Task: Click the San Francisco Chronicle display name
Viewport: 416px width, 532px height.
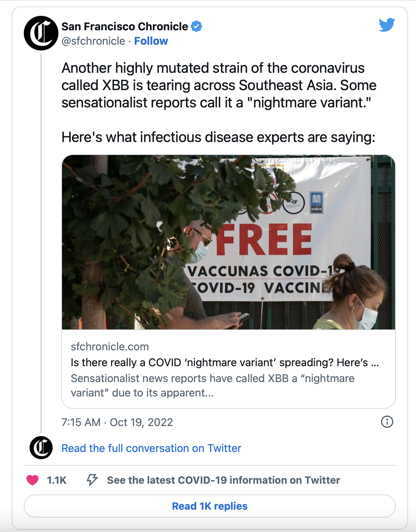Action: coord(125,26)
